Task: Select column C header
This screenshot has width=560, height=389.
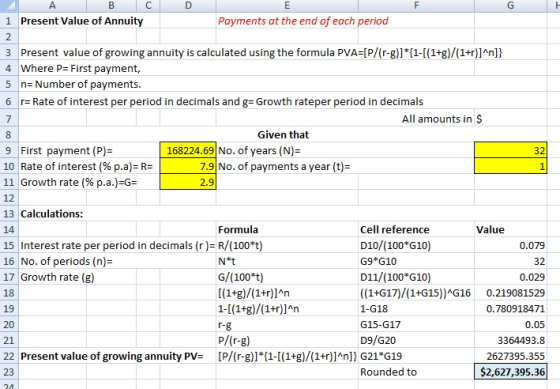Action: [148, 5]
